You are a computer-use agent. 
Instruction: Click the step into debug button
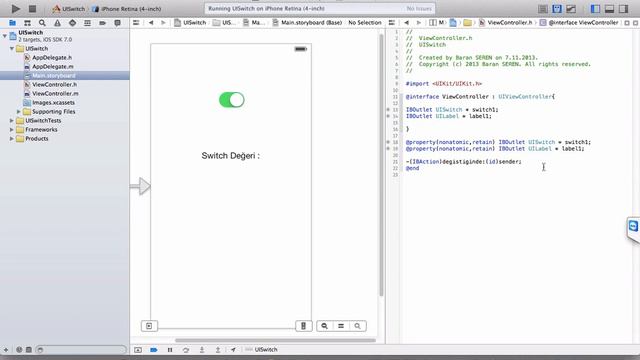click(x=202, y=350)
